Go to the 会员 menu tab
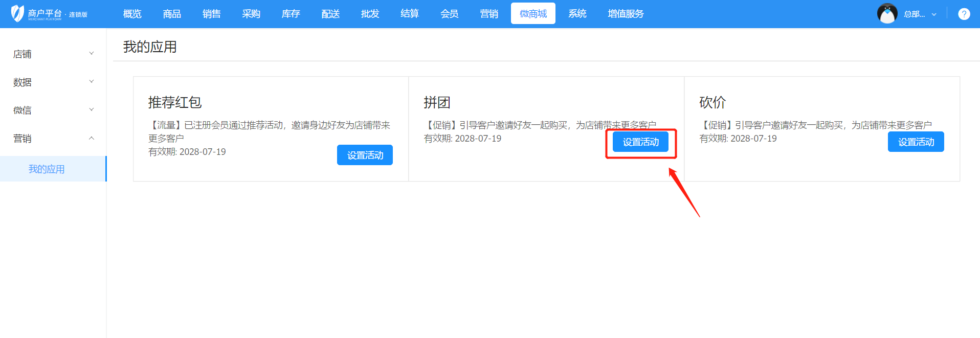 tap(449, 14)
